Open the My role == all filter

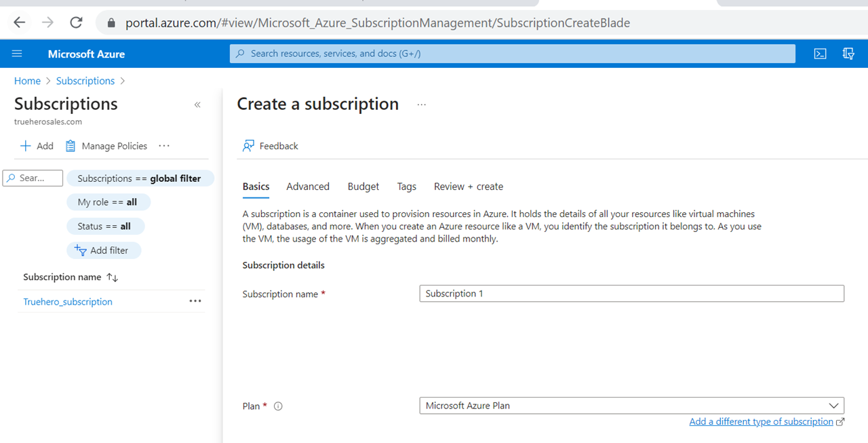pos(108,202)
